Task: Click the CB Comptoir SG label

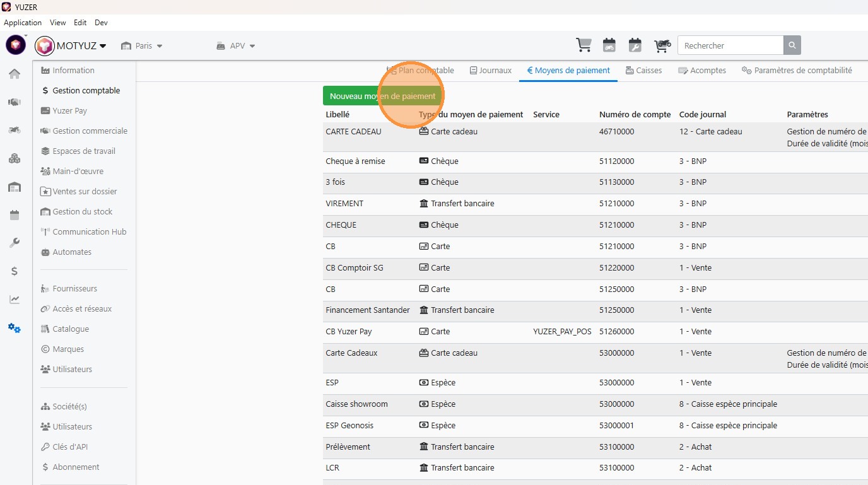Action: click(355, 268)
